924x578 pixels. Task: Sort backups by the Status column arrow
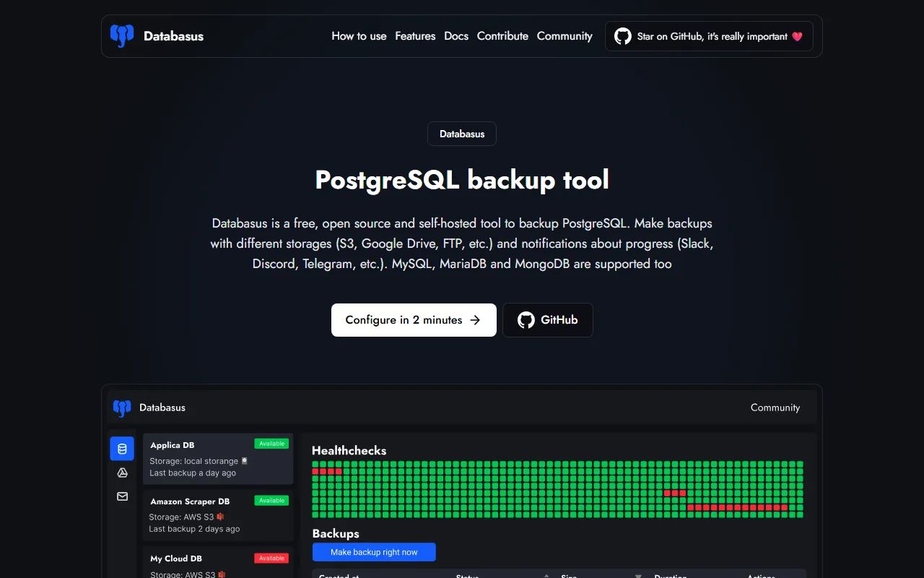[546, 576]
